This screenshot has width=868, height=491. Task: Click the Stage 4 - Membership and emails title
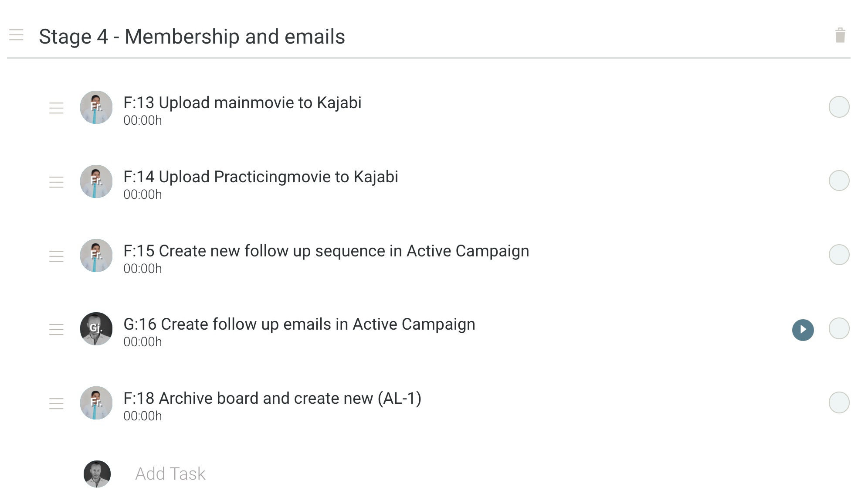point(192,37)
